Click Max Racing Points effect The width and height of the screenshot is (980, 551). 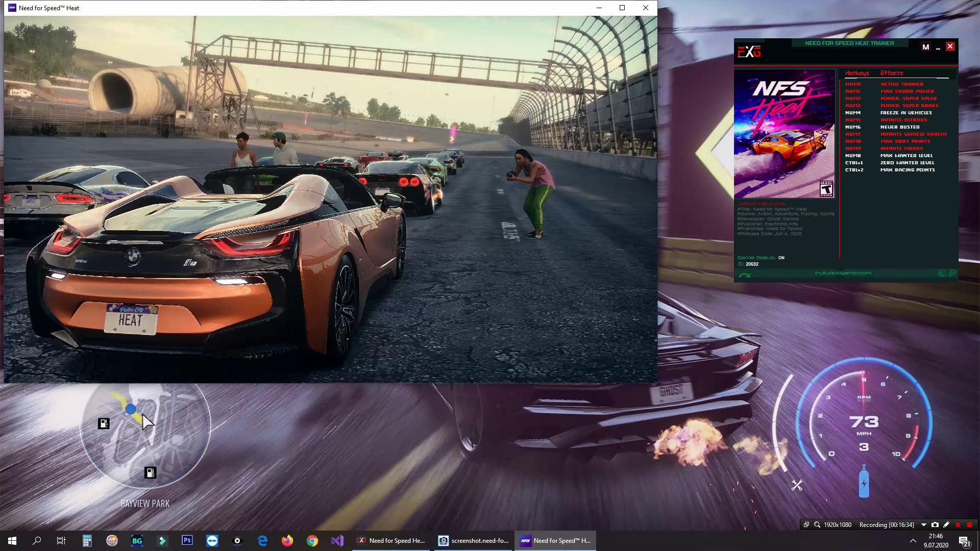pos(908,170)
